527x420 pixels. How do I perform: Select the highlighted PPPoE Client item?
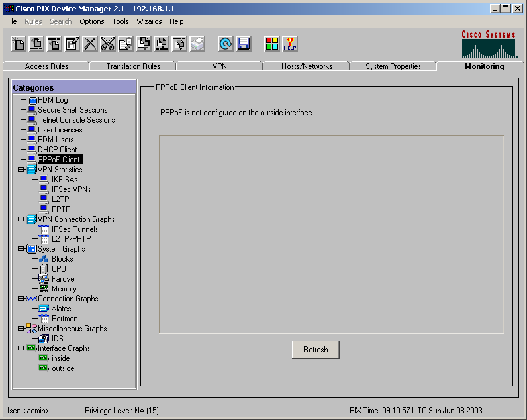[x=60, y=160]
